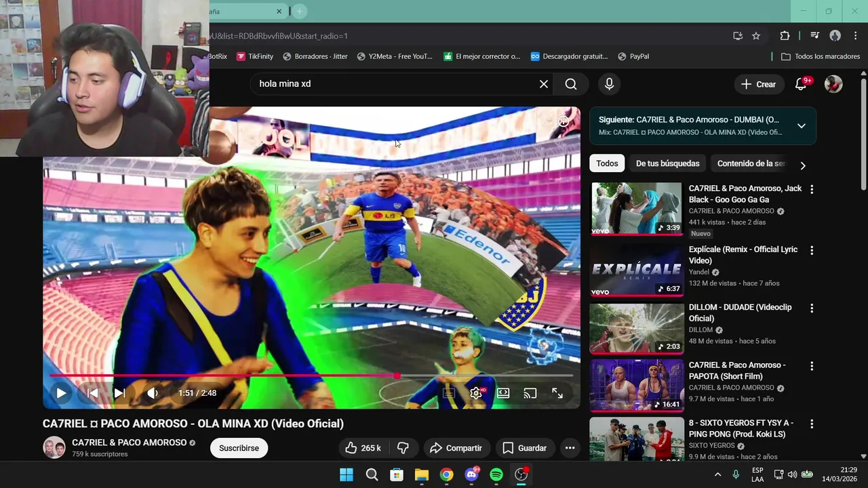Viewport: 868px width, 488px height.
Task: Open Chrome profile avatar
Action: [x=835, y=36]
